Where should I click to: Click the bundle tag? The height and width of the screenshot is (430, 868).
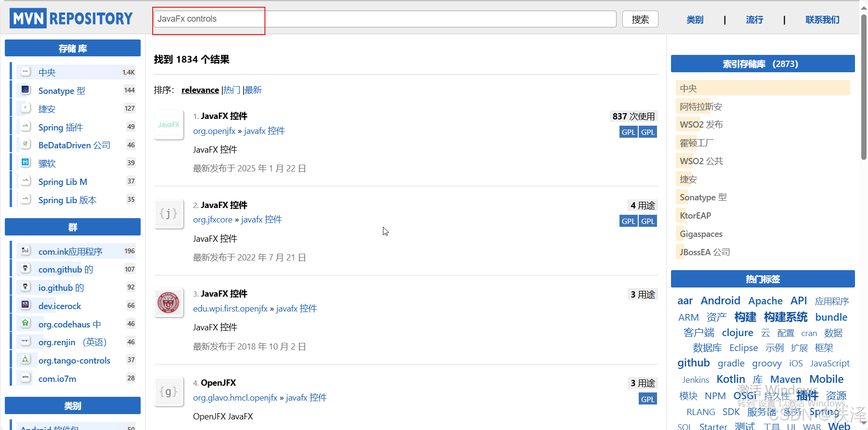(831, 317)
